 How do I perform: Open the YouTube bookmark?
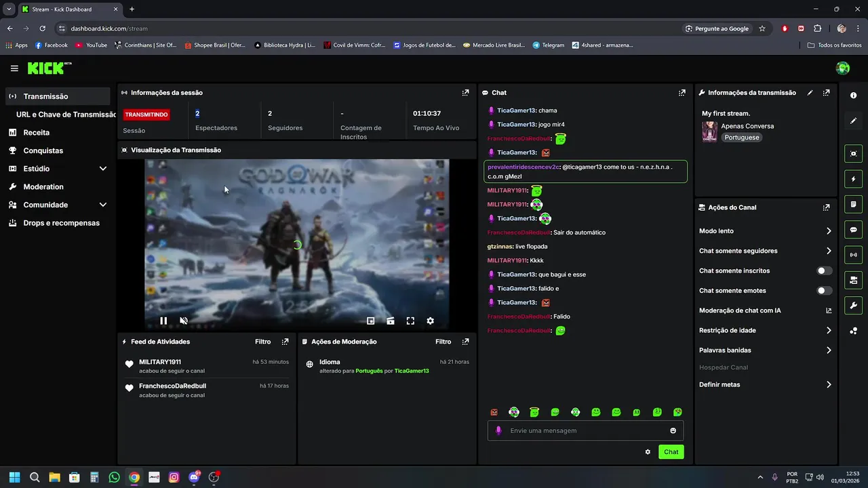click(91, 45)
